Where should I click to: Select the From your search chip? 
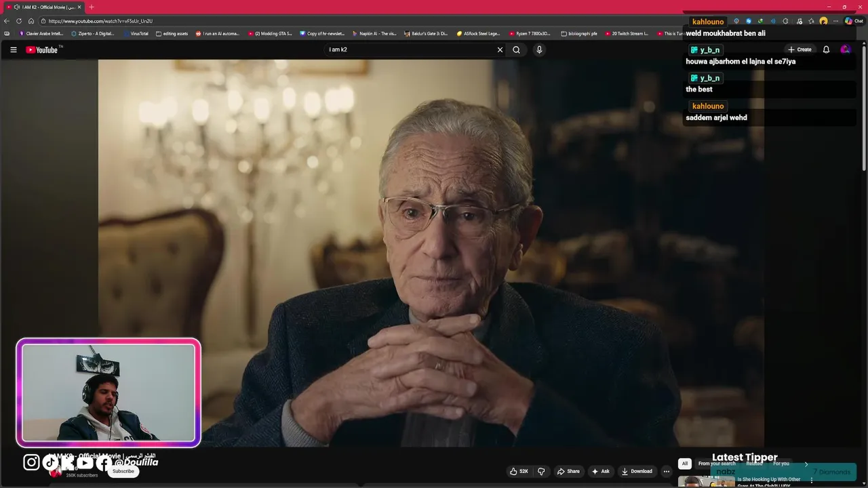717,464
